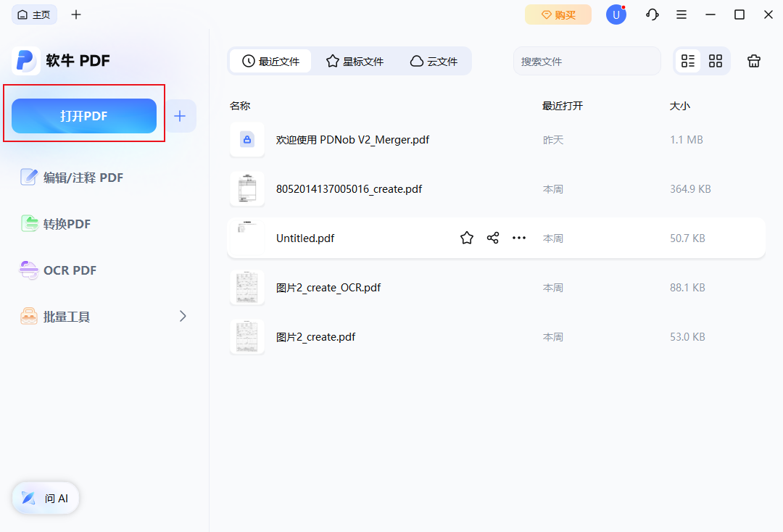Click 88.1 KB size value
Screen dimensions: 783x532
point(687,288)
